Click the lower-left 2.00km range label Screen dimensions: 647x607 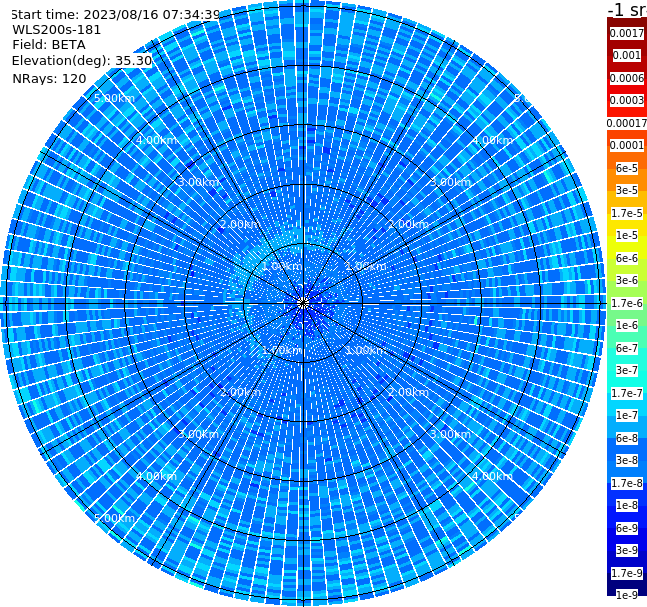(x=240, y=392)
